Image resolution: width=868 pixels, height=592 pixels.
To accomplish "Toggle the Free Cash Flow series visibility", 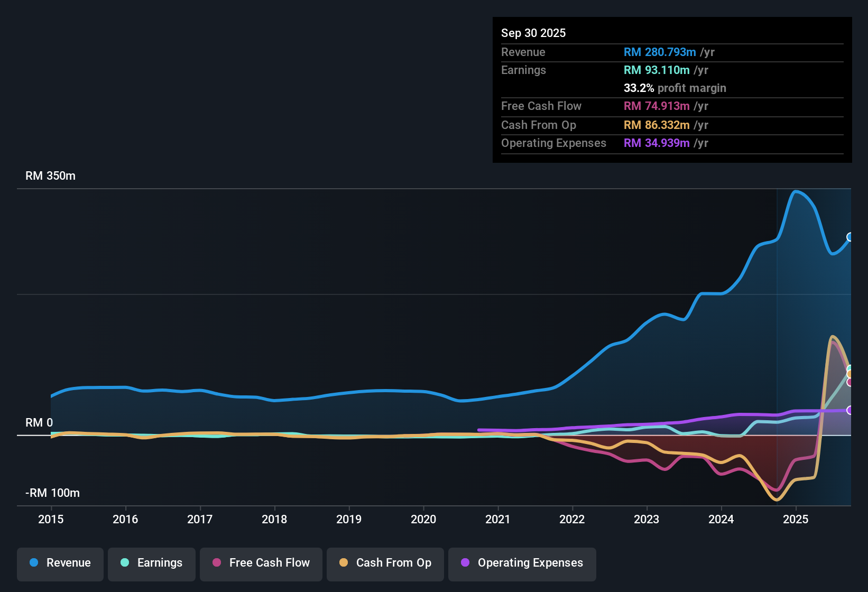I will [261, 563].
